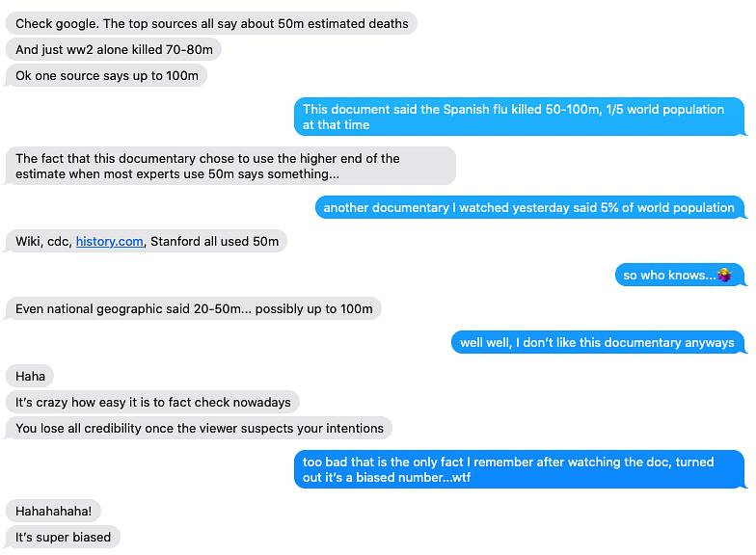Click the shrugging emoji in 'so who knows' message
The height and width of the screenshot is (555, 756).
coord(725,276)
